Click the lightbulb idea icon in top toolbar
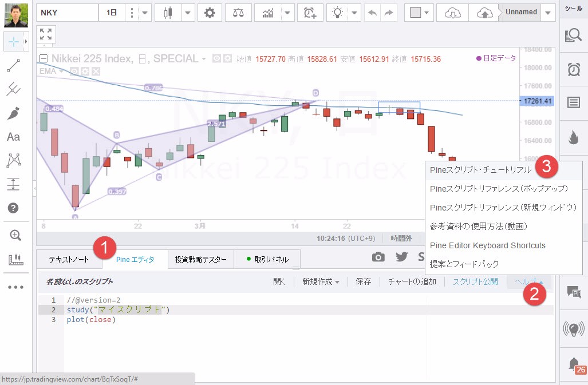The width and height of the screenshot is (588, 385). click(337, 13)
